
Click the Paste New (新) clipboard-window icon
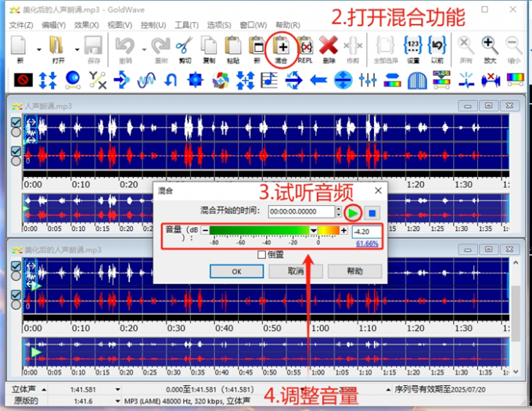pyautogui.click(x=257, y=45)
